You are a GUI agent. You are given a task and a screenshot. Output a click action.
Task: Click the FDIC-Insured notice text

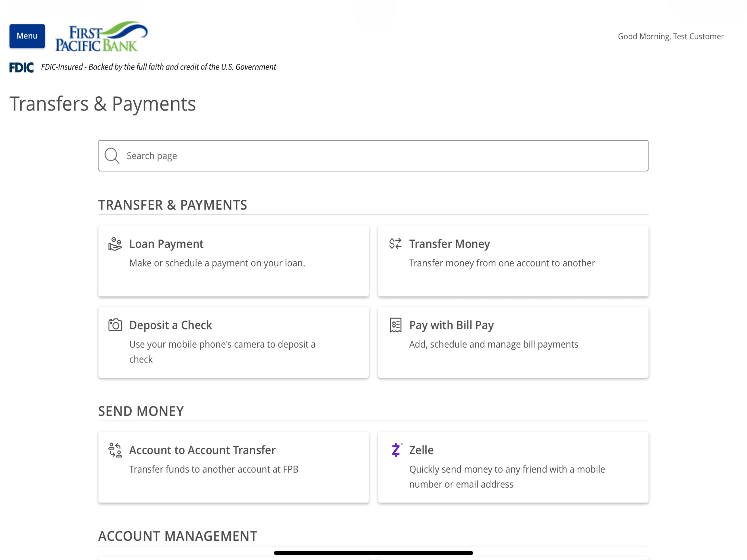click(x=158, y=67)
